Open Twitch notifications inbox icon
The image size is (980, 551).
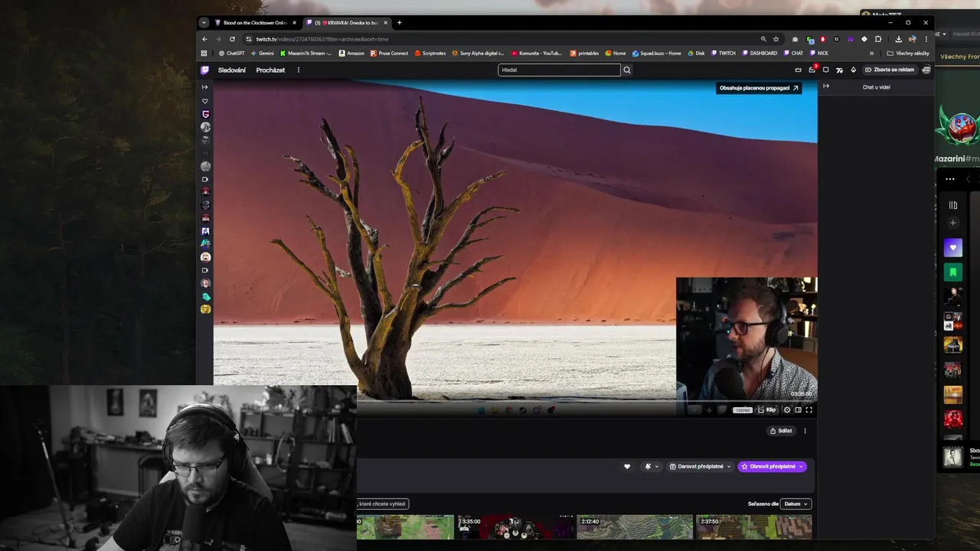(812, 70)
